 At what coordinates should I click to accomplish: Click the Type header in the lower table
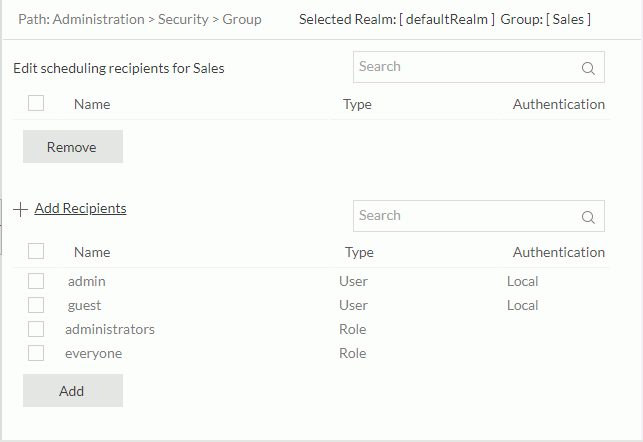(359, 252)
